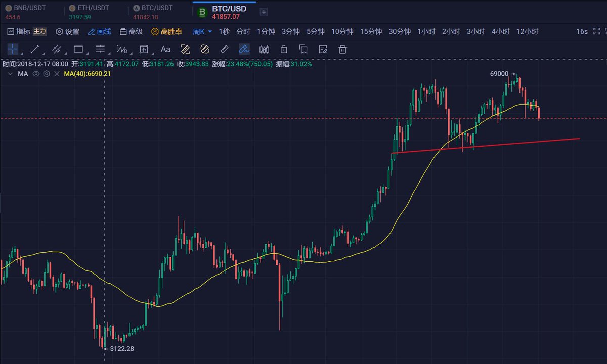This screenshot has width=607, height=364.
Task: Switch to the 1小时 timeframe
Action: (x=426, y=31)
